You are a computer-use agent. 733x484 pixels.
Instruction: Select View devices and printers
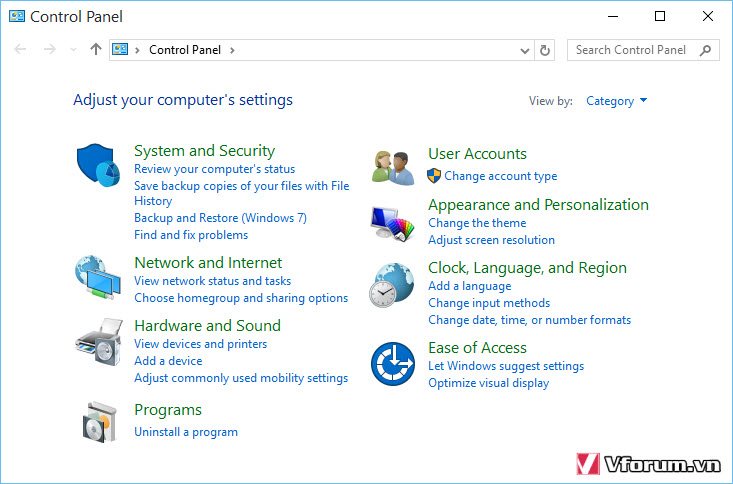[201, 344]
